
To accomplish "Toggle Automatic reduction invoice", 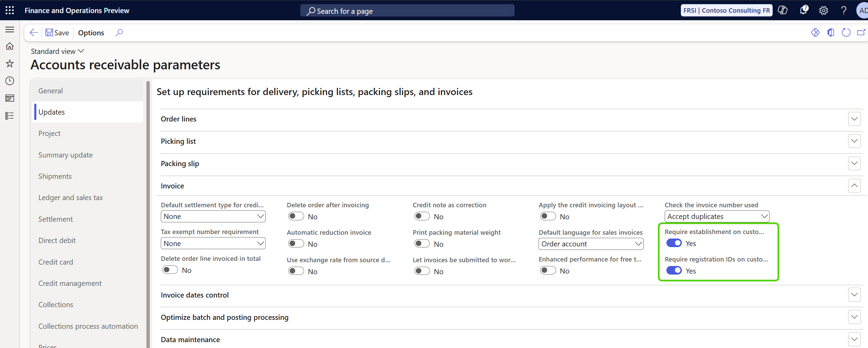I will pos(296,244).
